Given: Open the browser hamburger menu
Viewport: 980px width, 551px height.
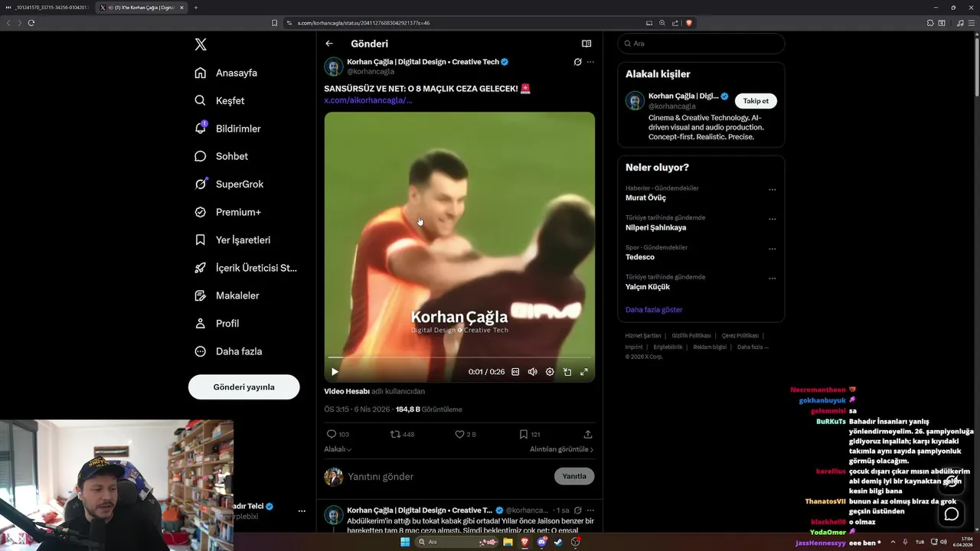Looking at the screenshot, I should click(x=971, y=23).
